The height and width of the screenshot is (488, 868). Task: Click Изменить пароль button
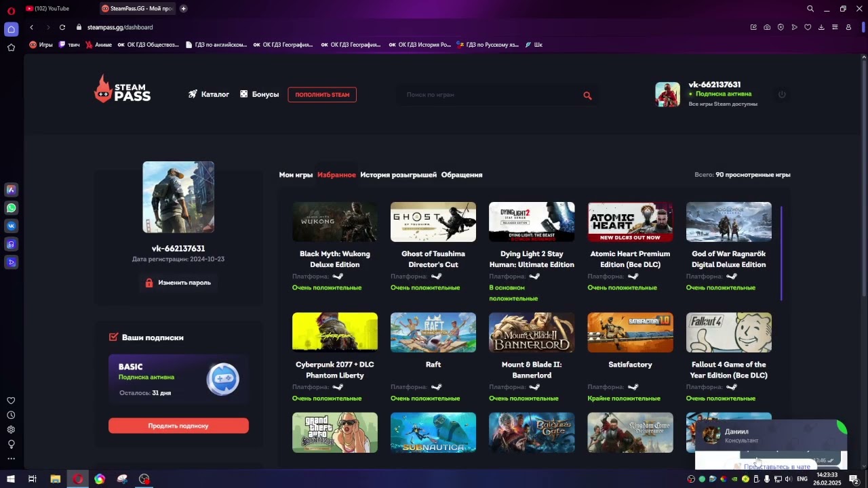[x=178, y=283]
